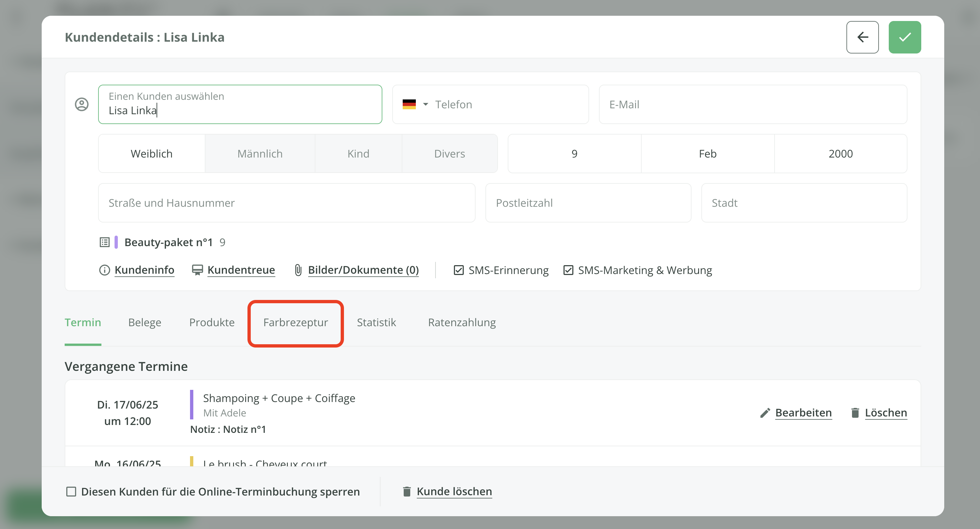Click the list icon beside Beauty-paket
Viewport: 980px width, 529px height.
coord(105,242)
